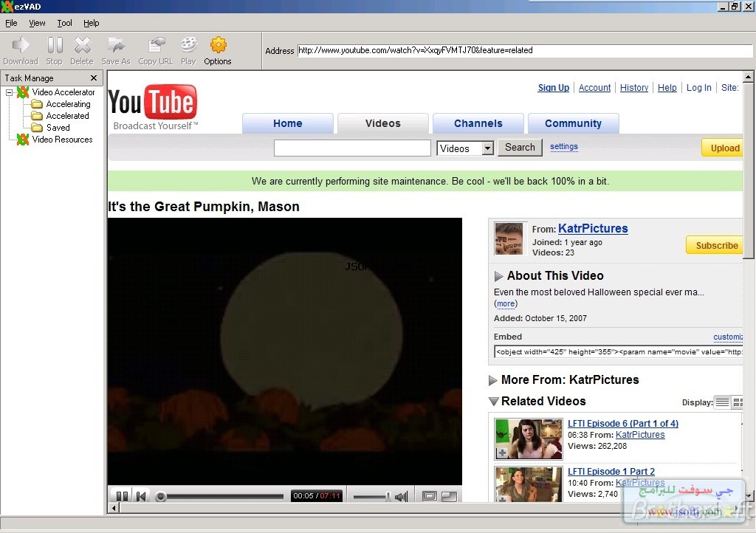The height and width of the screenshot is (533, 756).
Task: Open LFTI Episode 6 (Part 1 of 4) link
Action: [x=623, y=423]
